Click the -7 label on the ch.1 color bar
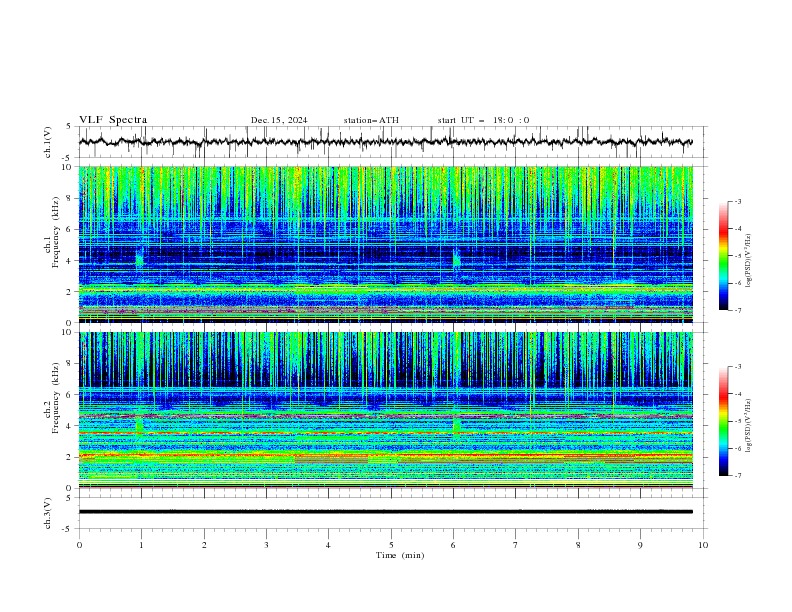The image size is (792, 612). point(738,310)
